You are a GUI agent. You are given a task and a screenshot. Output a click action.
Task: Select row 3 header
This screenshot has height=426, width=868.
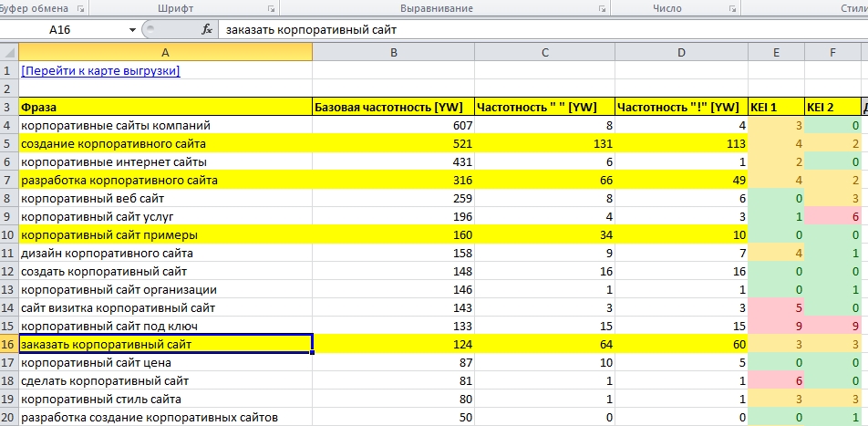(9, 107)
